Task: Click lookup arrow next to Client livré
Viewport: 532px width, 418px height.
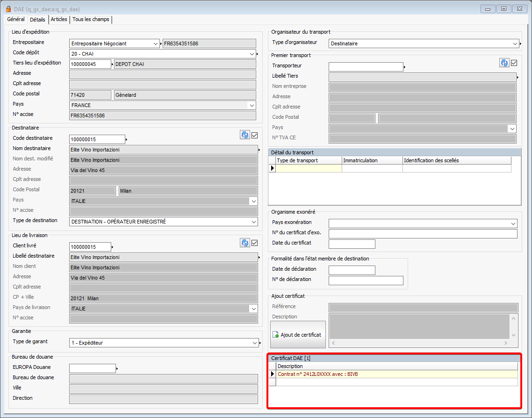Action: point(113,247)
